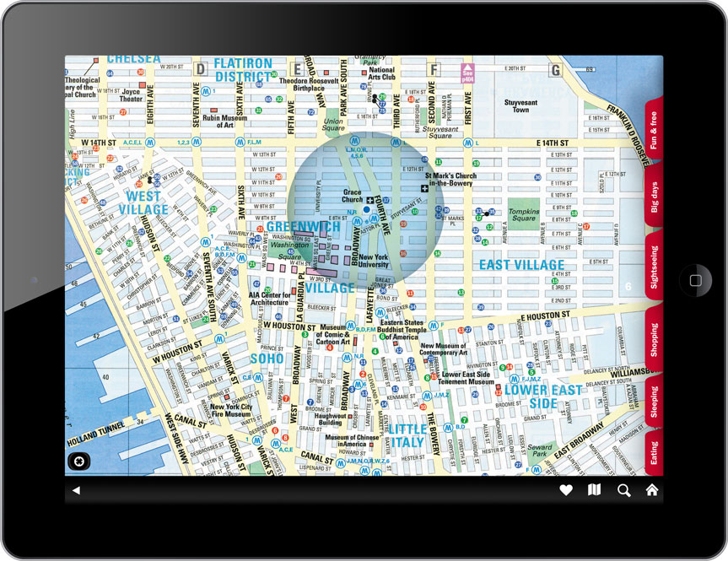Screen dimensions: 728x561
Task: Tap the EAST VILLAGE district label
Action: click(x=521, y=265)
